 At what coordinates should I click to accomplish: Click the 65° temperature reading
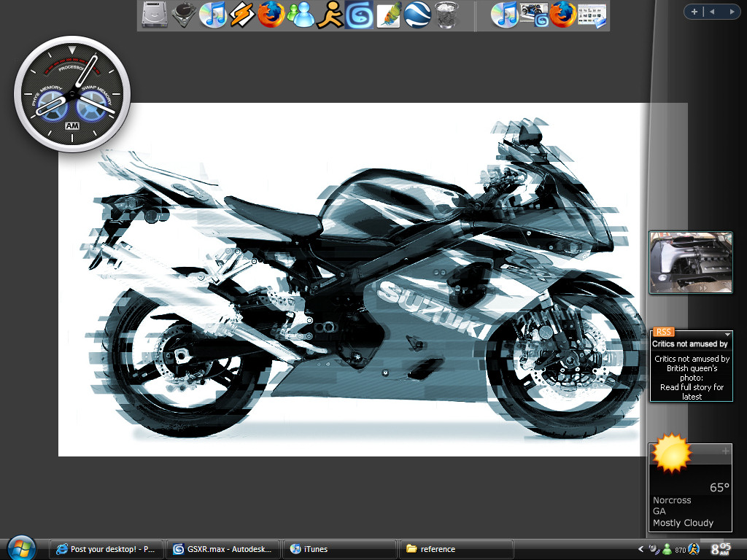point(719,487)
